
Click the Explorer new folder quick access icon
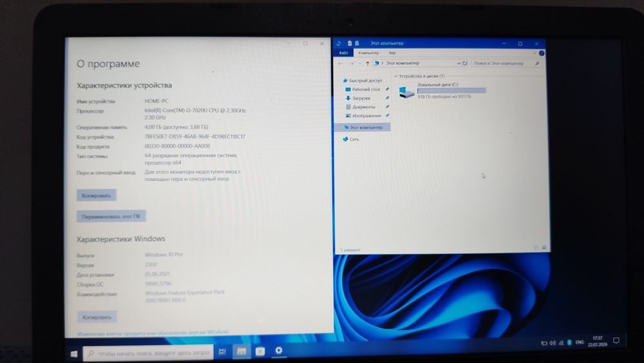[x=357, y=43]
